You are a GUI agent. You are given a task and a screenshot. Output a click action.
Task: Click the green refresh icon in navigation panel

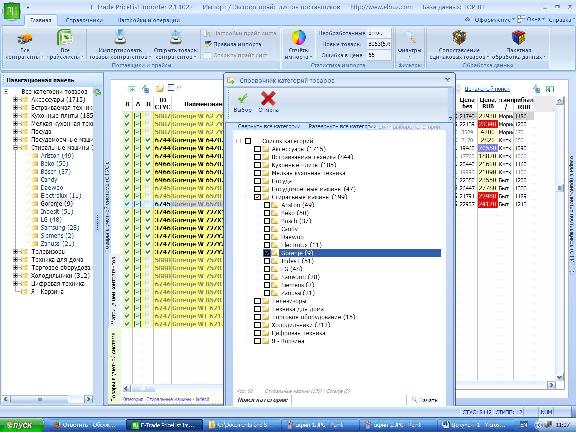(97, 92)
